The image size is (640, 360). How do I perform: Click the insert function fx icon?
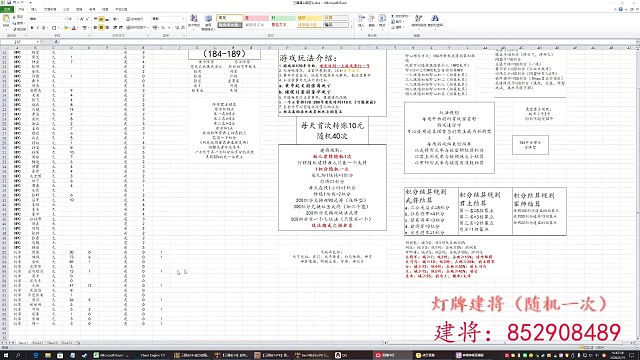tap(56, 42)
